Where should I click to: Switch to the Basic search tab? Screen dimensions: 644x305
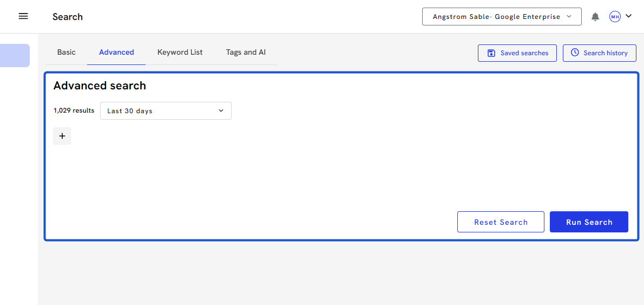67,53
